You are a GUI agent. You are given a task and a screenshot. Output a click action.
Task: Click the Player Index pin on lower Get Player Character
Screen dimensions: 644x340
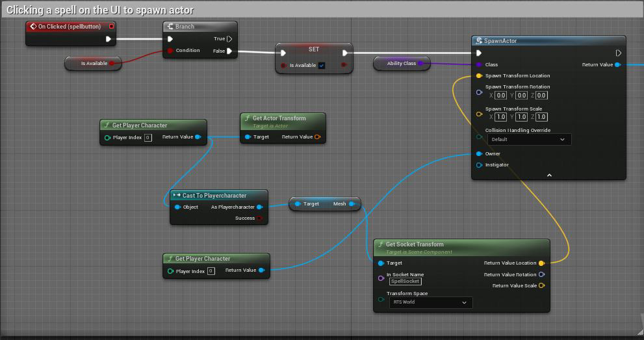pyautogui.click(x=170, y=271)
